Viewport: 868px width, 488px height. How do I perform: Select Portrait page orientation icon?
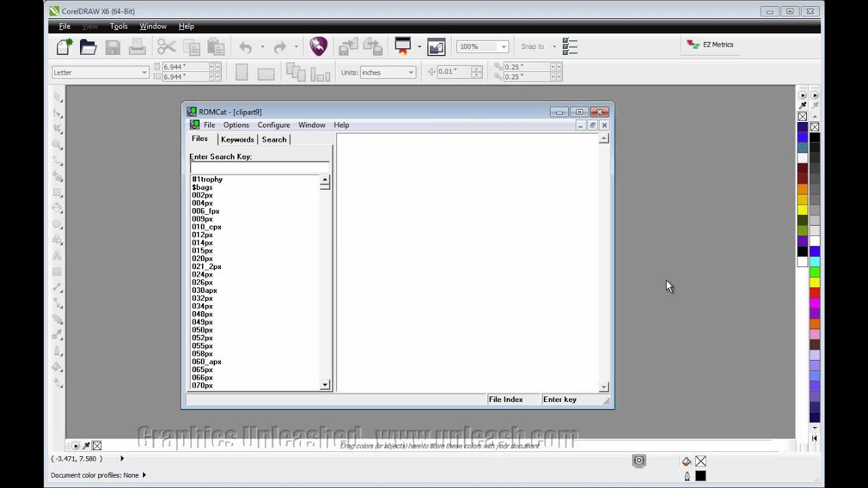click(241, 73)
